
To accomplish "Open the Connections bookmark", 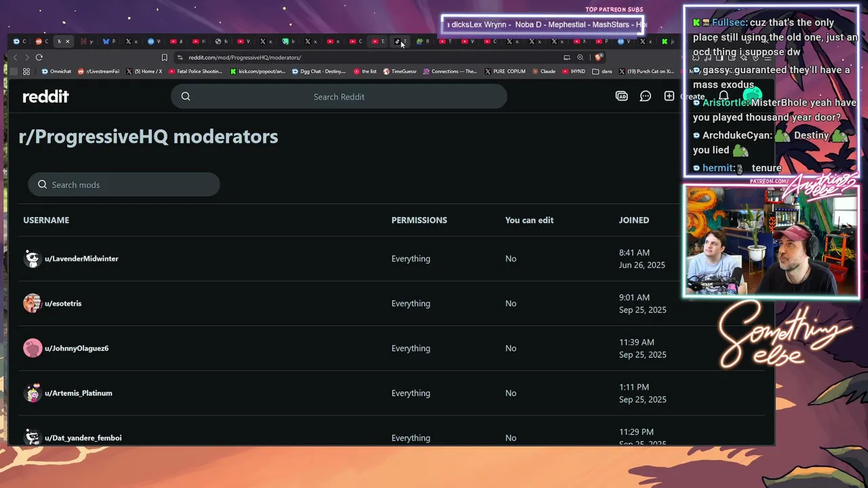I will 450,71.
